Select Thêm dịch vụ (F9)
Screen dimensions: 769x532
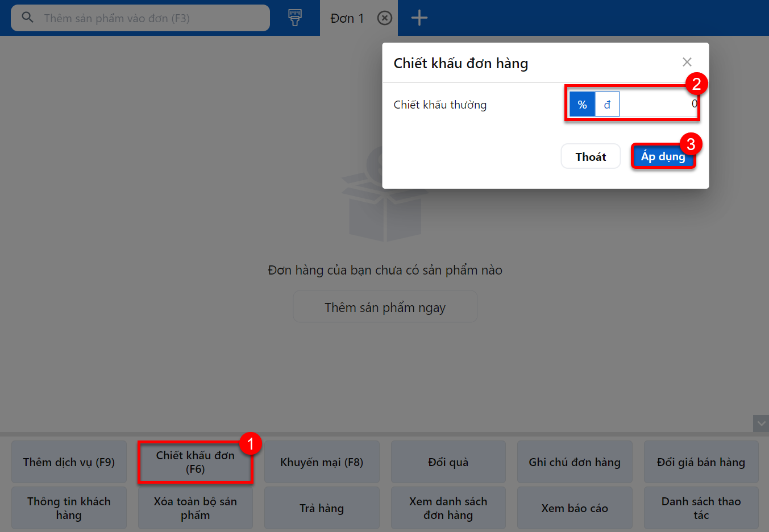[x=69, y=462]
